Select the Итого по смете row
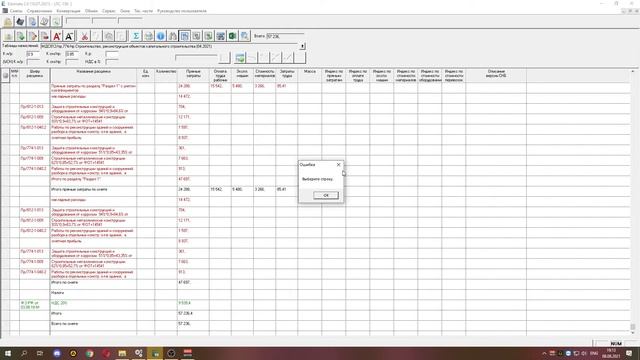 tap(316, 284)
